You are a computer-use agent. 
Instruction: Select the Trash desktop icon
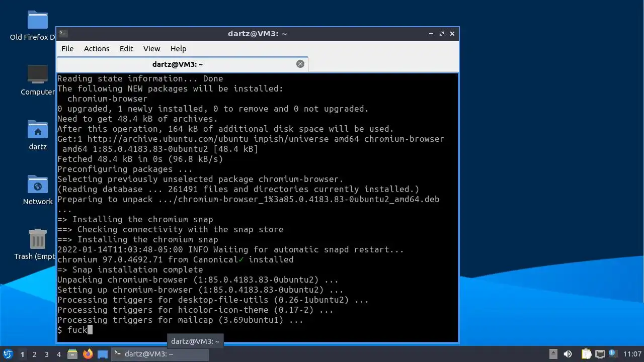(x=36, y=245)
